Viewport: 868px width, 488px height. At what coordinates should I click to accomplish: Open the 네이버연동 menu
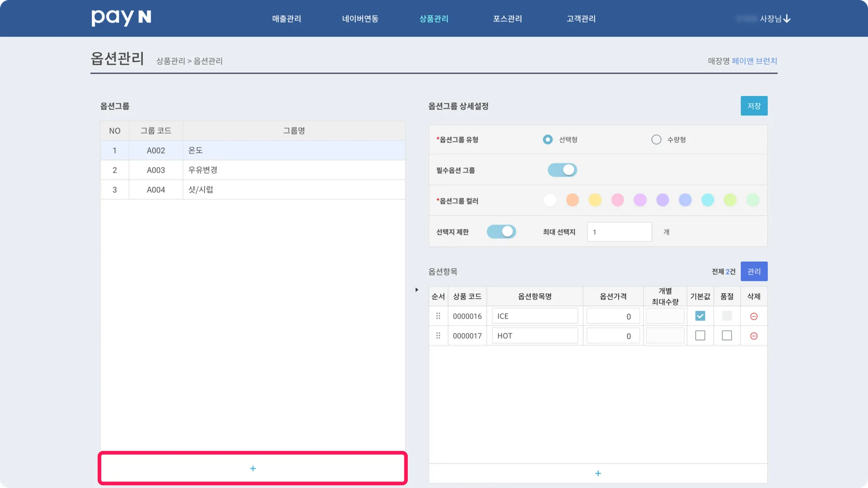point(360,19)
